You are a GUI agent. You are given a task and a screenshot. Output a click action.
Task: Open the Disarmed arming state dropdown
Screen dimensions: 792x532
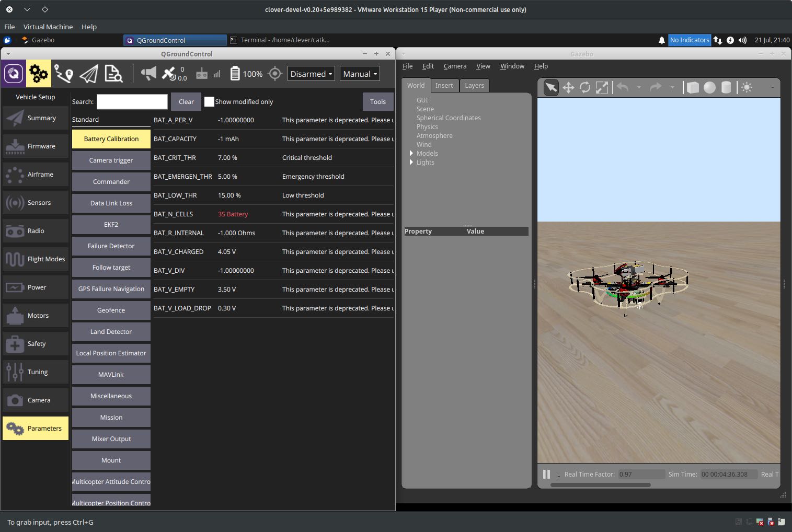click(x=311, y=74)
